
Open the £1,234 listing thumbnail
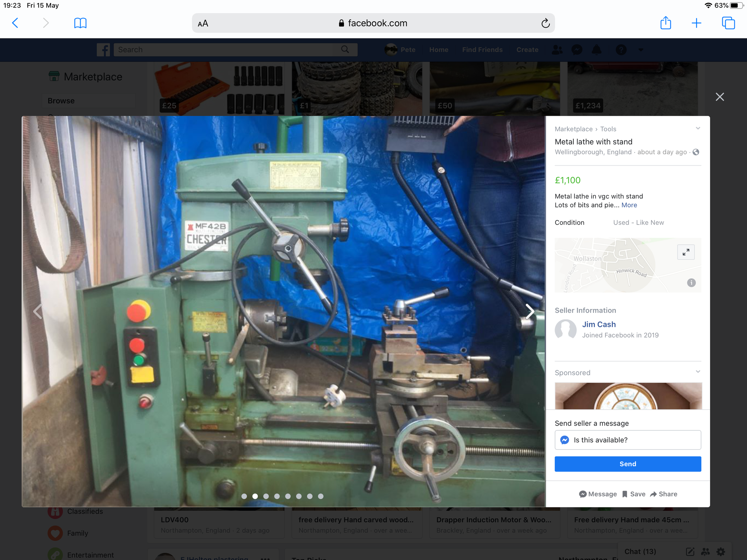pyautogui.click(x=632, y=89)
